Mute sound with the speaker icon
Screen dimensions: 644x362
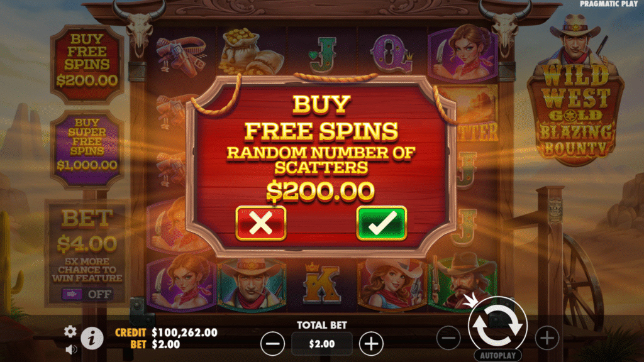click(71, 349)
